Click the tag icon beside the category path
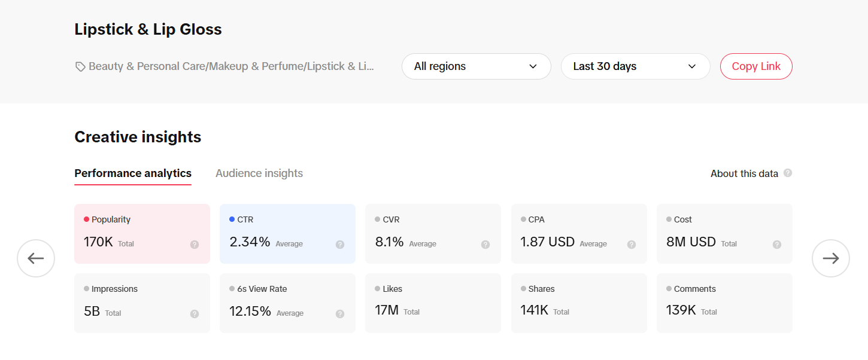868x360 pixels. [80, 66]
